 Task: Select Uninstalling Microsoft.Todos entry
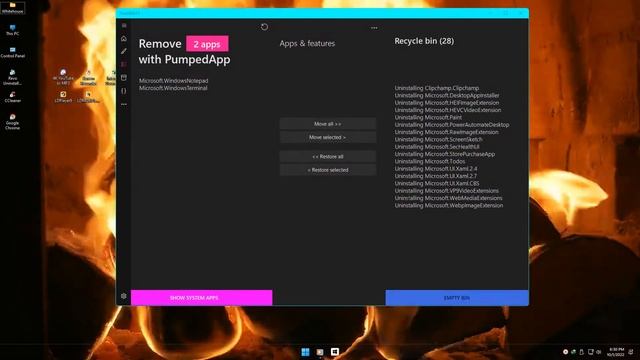click(x=430, y=161)
